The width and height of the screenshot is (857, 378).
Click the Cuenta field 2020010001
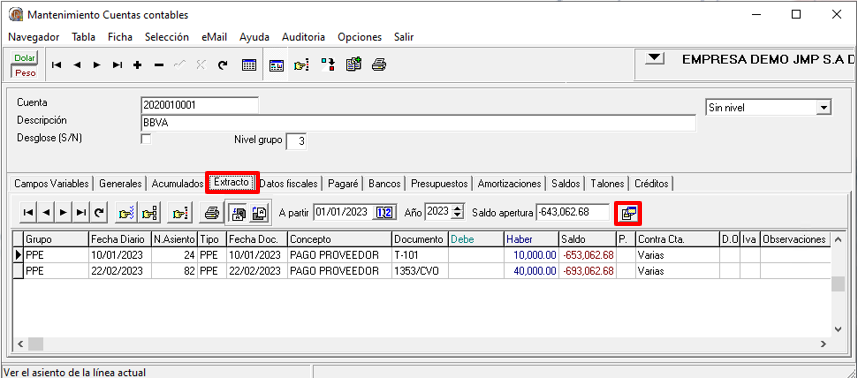[x=199, y=104]
